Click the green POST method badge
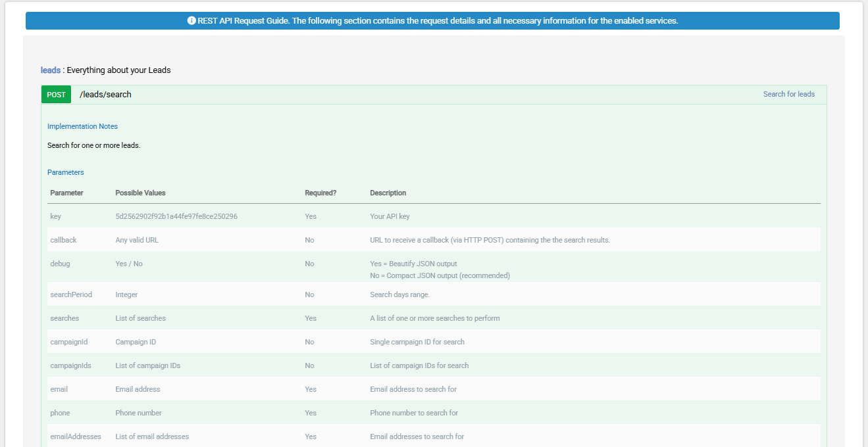868x447 pixels. [56, 95]
